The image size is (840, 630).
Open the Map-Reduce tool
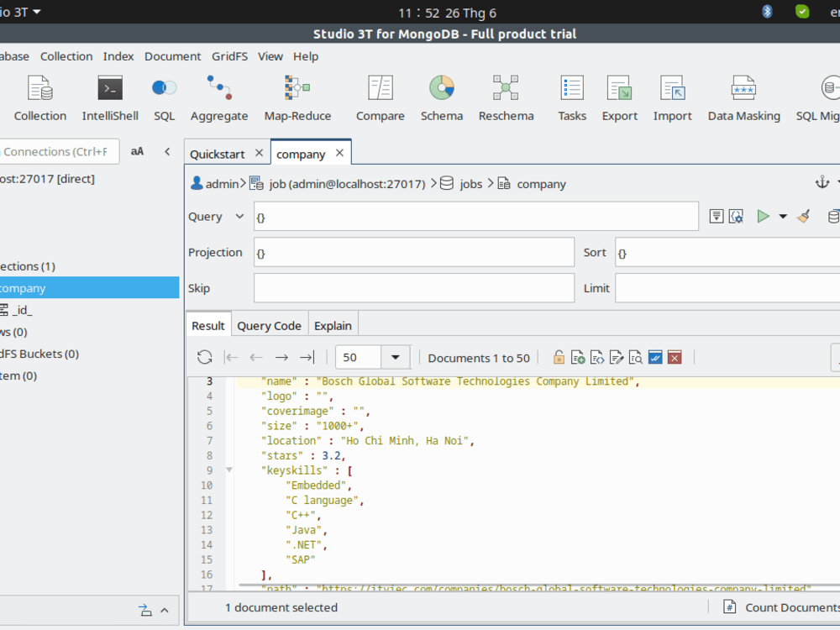click(297, 98)
